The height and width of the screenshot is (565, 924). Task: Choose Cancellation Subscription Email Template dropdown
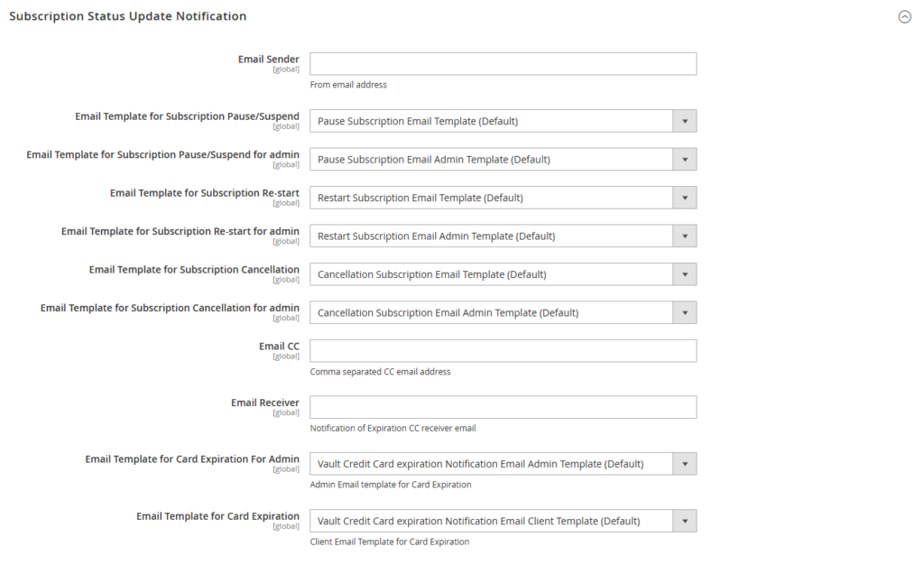point(492,274)
